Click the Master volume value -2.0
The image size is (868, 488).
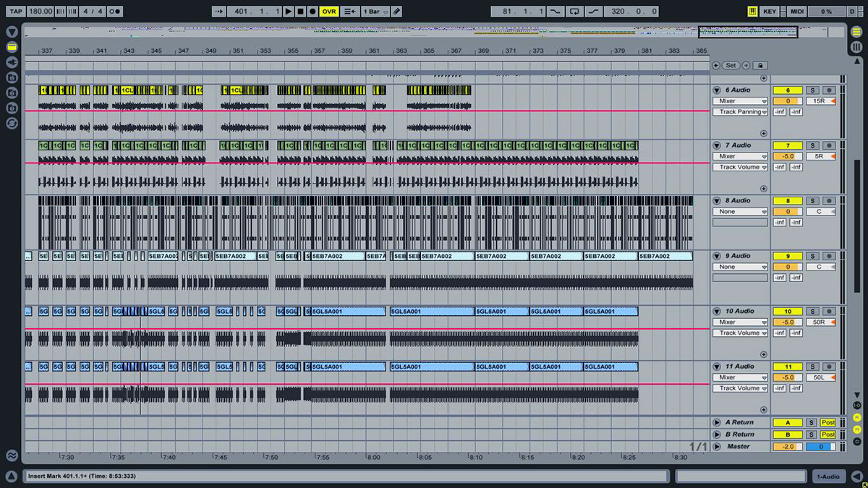click(x=788, y=447)
